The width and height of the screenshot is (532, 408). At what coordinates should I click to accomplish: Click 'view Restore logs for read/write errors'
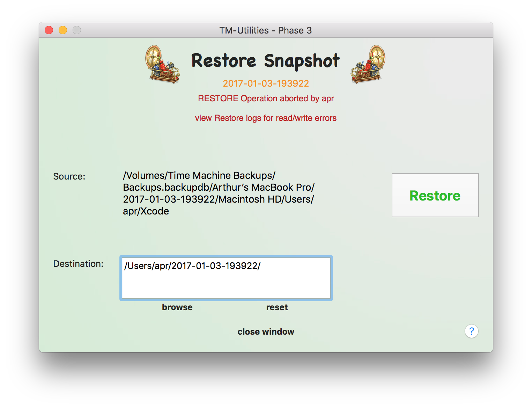click(x=266, y=118)
